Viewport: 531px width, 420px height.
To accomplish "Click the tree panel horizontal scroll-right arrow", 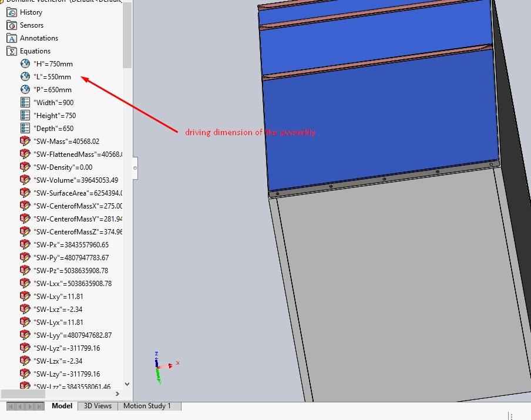I will pos(117,394).
